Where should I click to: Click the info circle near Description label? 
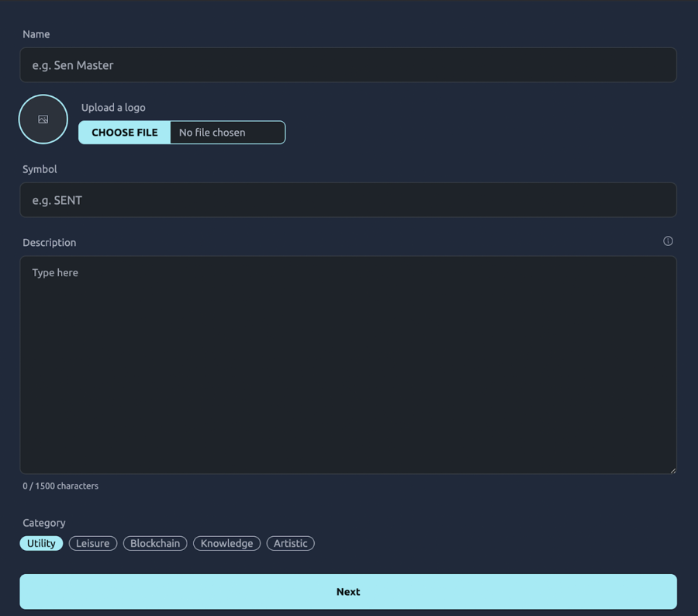[668, 241]
